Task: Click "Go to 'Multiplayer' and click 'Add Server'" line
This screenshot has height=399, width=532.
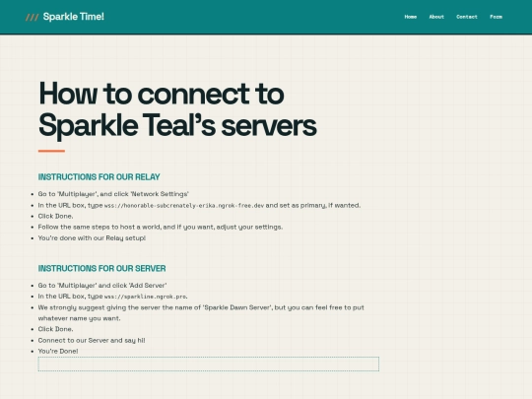Action: (102, 286)
